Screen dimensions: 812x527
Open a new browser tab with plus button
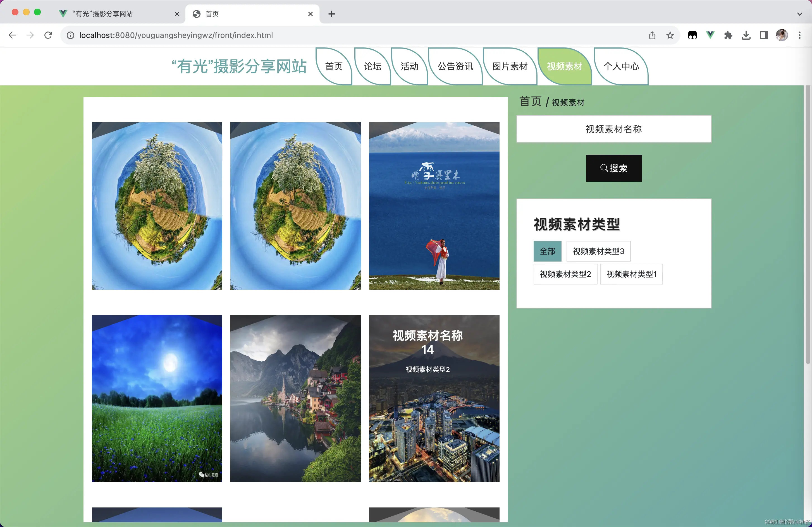[331, 14]
